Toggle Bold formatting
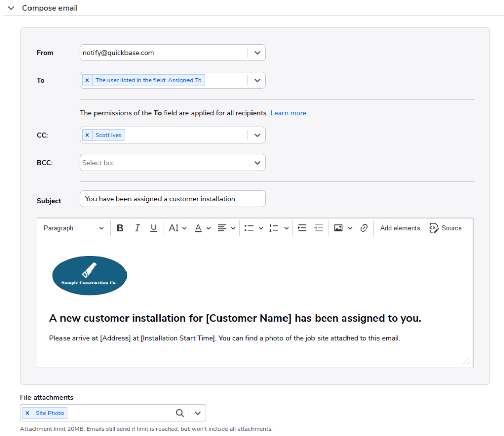 [x=120, y=228]
